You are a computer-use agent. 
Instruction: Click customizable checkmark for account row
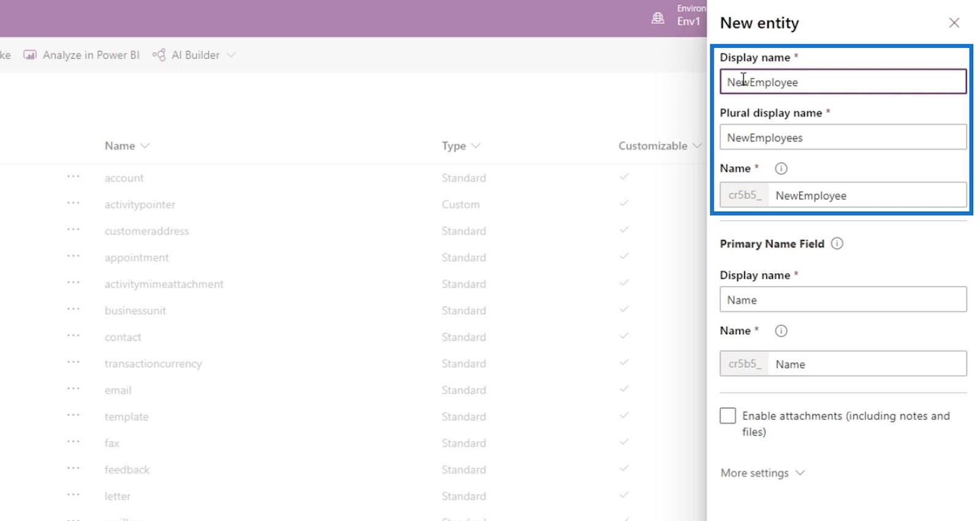coord(624,177)
